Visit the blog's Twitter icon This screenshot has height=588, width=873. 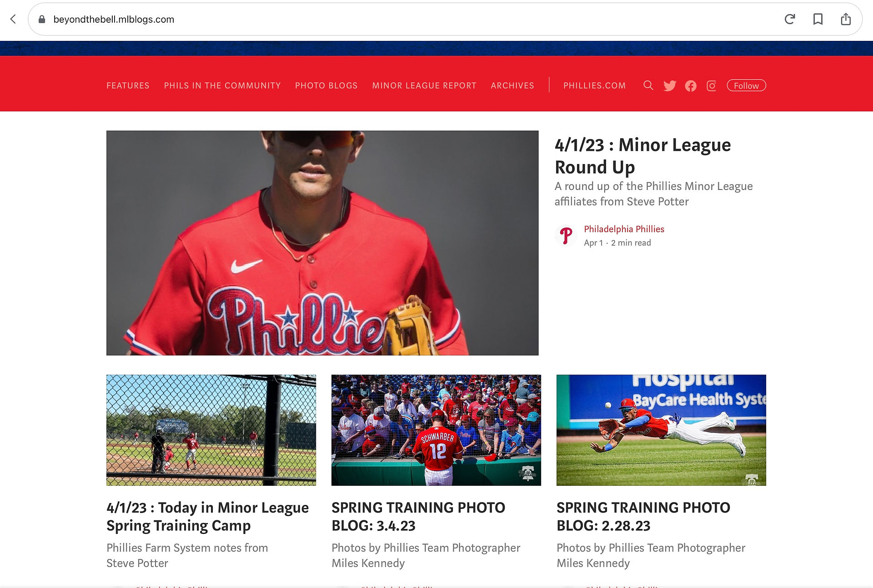670,85
